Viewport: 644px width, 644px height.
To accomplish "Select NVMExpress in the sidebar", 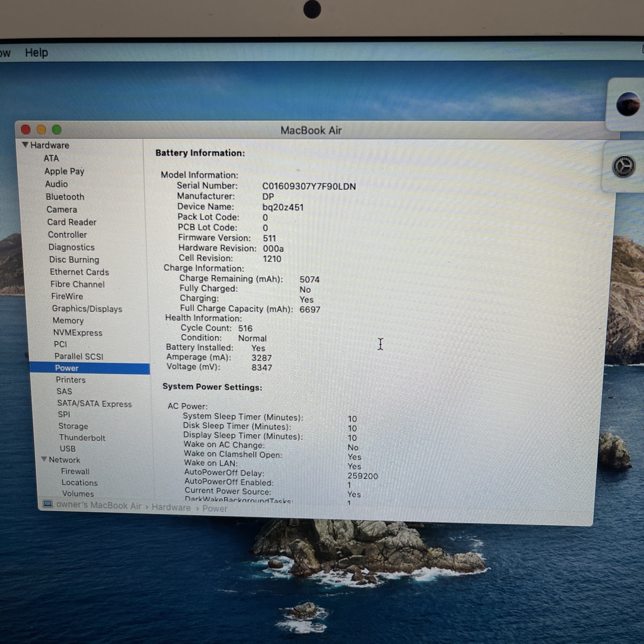I will click(x=78, y=333).
